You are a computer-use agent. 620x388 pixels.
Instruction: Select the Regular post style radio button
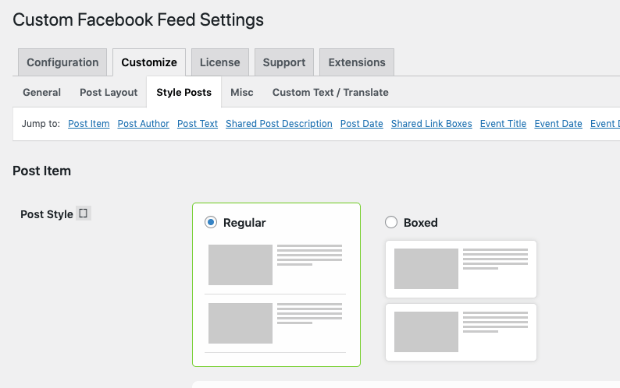click(x=211, y=222)
